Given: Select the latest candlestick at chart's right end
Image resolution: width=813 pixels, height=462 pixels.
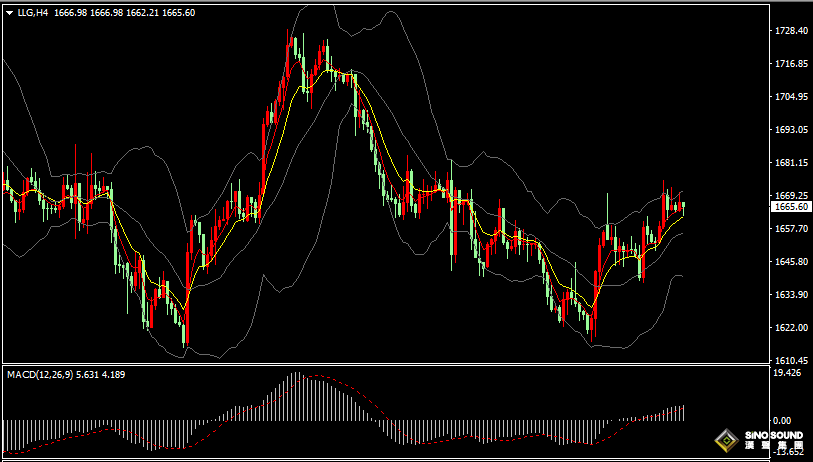Looking at the screenshot, I should coord(683,206).
